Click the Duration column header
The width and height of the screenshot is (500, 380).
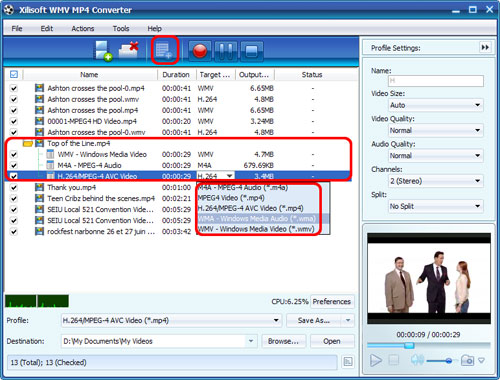click(176, 75)
